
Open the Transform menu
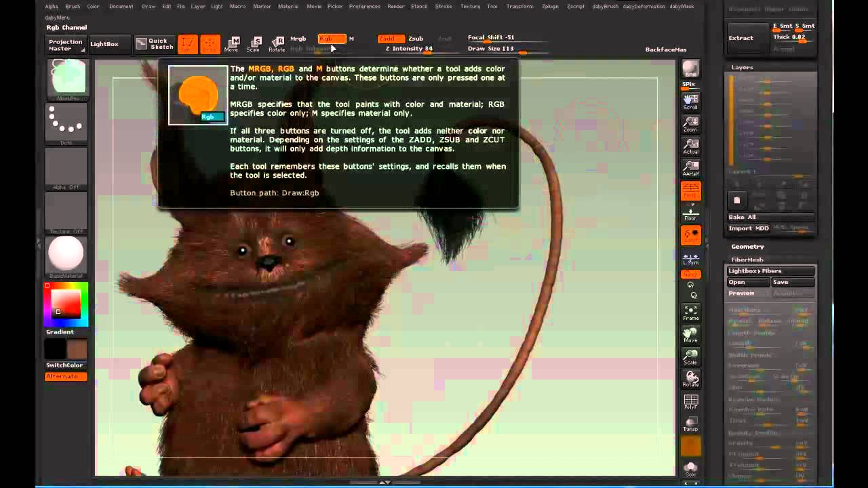point(519,6)
